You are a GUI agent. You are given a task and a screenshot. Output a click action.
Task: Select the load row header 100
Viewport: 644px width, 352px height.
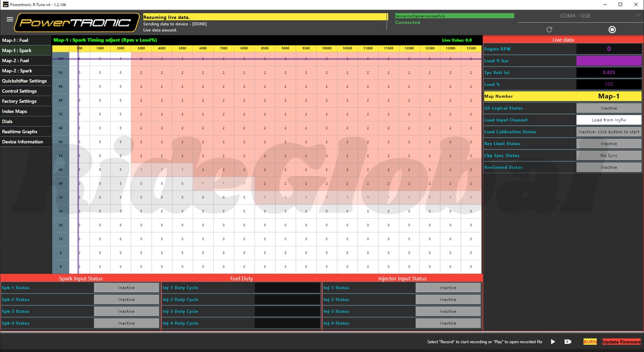(x=60, y=59)
